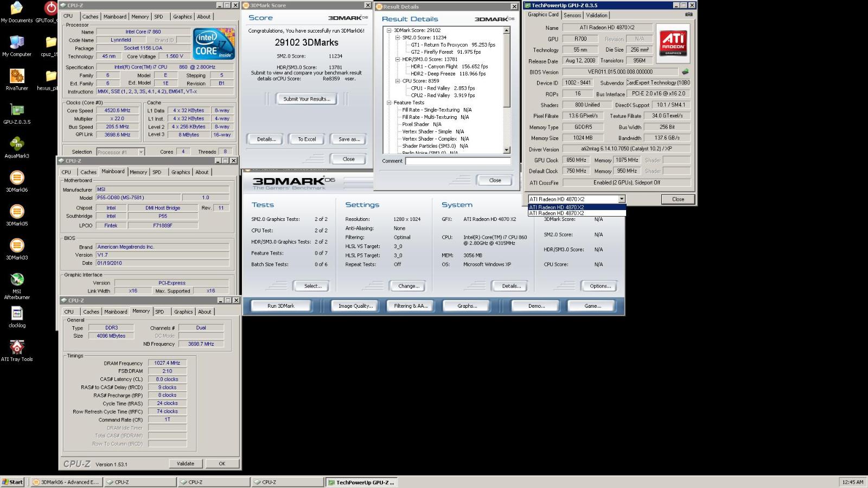Image resolution: width=868 pixels, height=488 pixels.
Task: Click the Close button in Result Details
Action: tap(495, 180)
